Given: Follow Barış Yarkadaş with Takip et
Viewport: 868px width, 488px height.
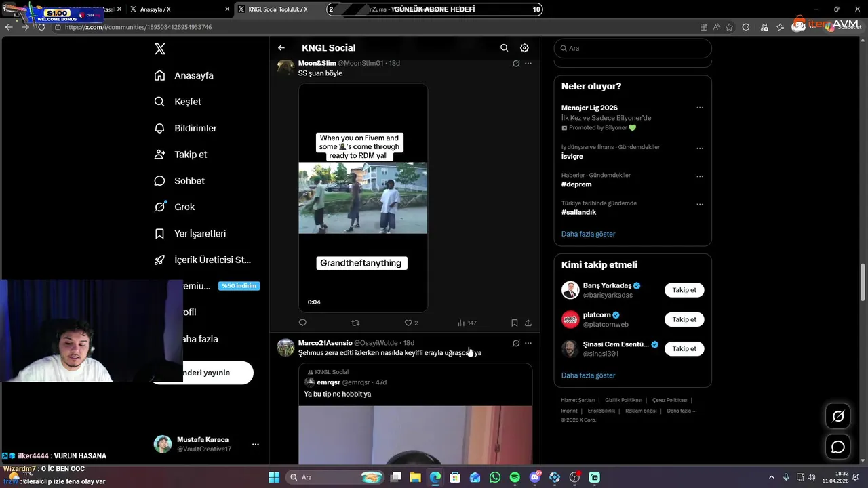Looking at the screenshot, I should coord(684,290).
